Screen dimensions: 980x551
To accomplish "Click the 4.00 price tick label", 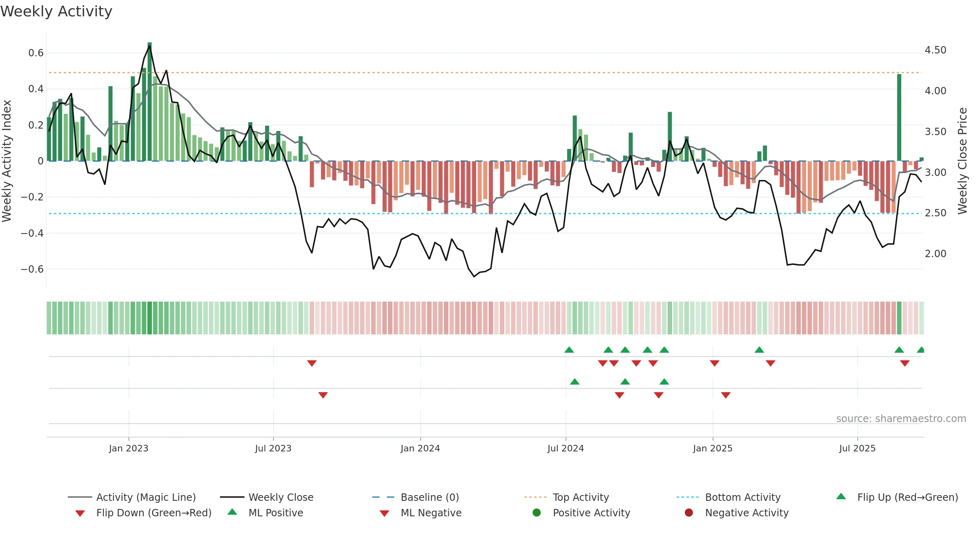I will point(935,91).
